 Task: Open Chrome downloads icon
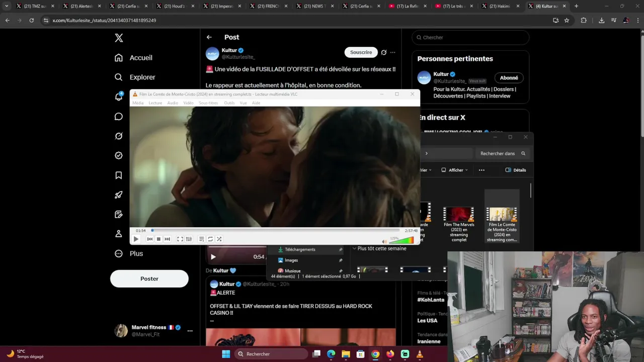click(x=601, y=21)
